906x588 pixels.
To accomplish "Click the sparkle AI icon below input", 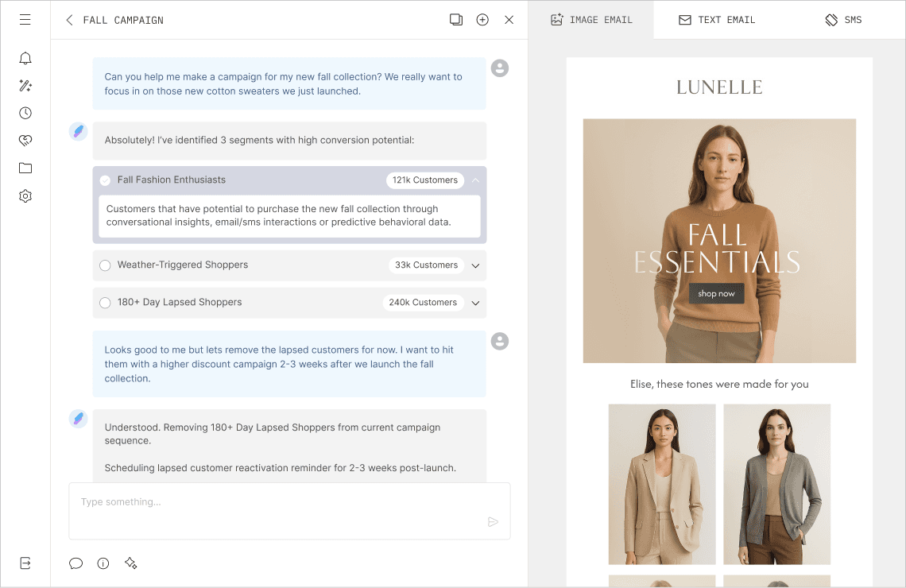I will 130,563.
